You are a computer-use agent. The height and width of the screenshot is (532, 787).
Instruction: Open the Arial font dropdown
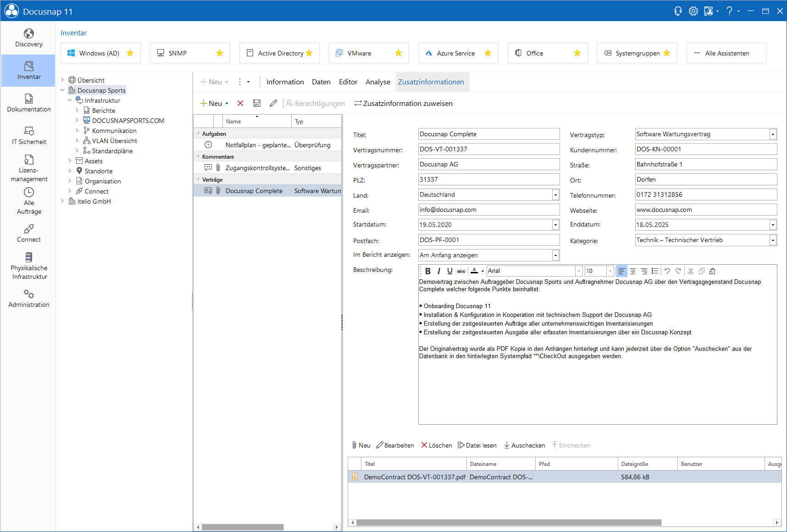579,271
